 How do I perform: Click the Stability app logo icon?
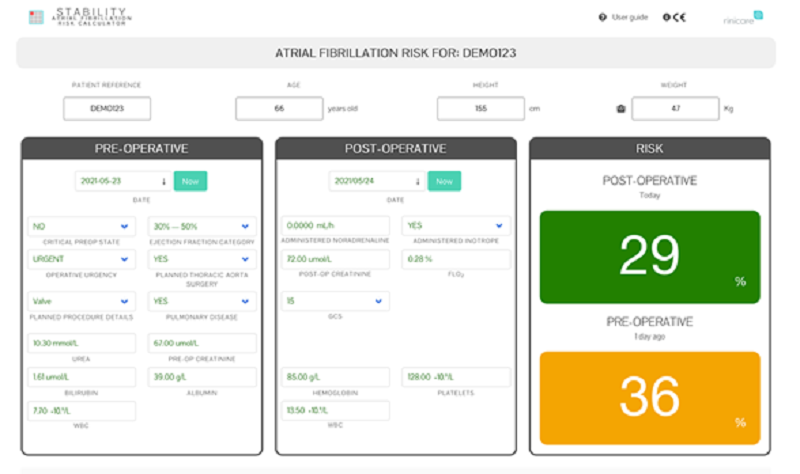click(x=36, y=17)
